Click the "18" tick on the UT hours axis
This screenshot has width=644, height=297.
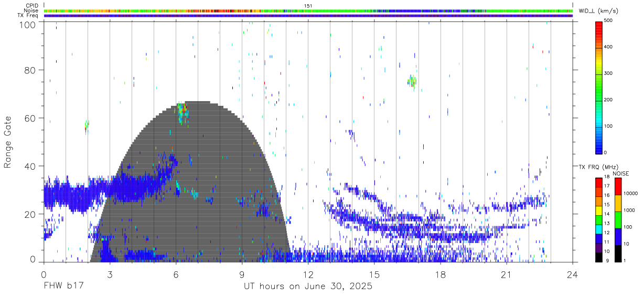pos(441,274)
